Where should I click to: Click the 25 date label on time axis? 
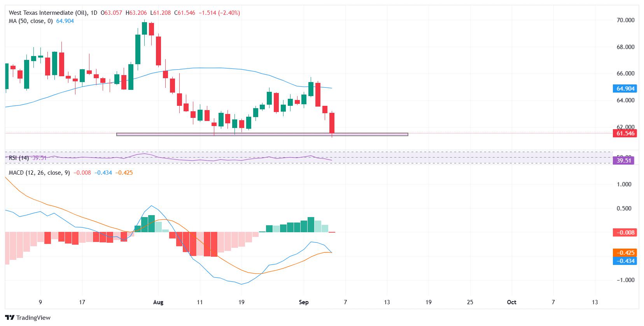(470, 302)
